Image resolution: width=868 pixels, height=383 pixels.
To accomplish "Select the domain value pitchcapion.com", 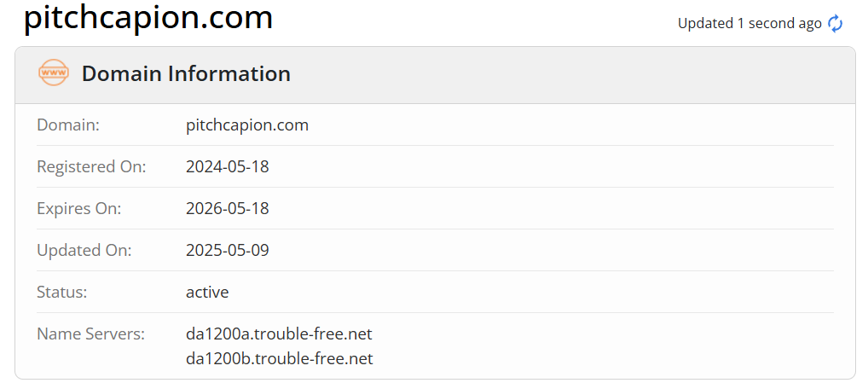I will (247, 125).
